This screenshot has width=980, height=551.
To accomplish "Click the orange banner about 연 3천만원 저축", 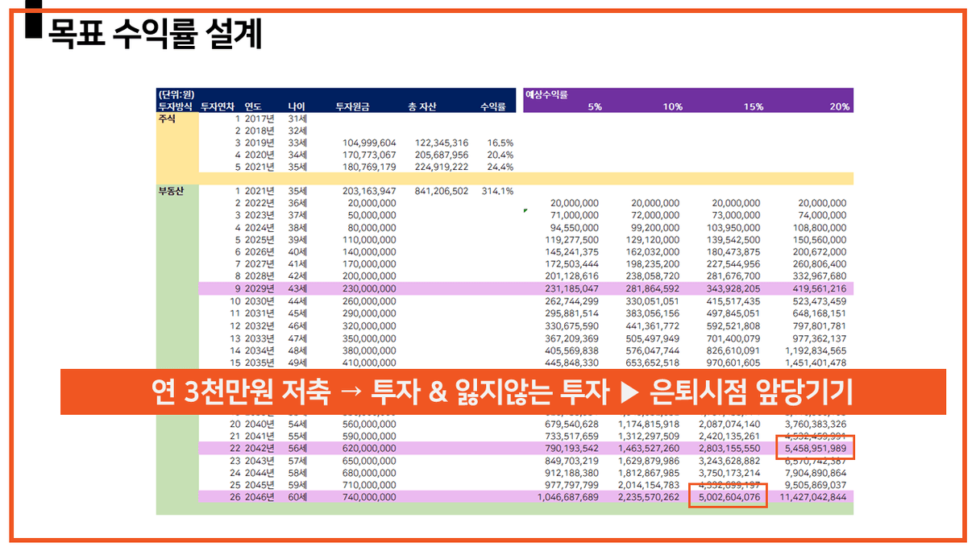I will pos(503,392).
